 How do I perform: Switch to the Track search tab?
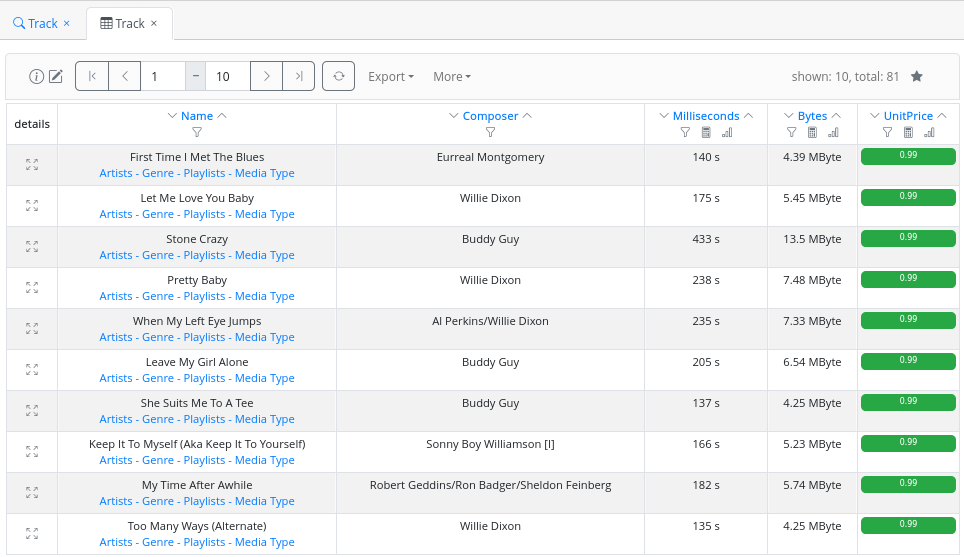[x=35, y=23]
